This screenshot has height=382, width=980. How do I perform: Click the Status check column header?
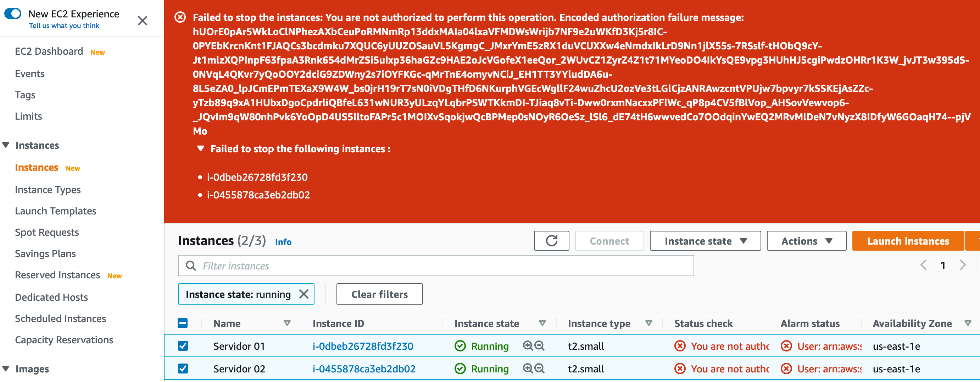[x=703, y=323]
